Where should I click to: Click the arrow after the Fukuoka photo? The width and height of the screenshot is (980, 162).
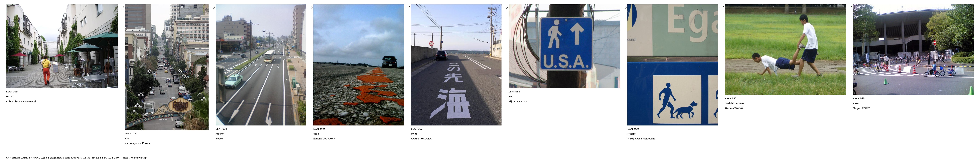point(505,7)
